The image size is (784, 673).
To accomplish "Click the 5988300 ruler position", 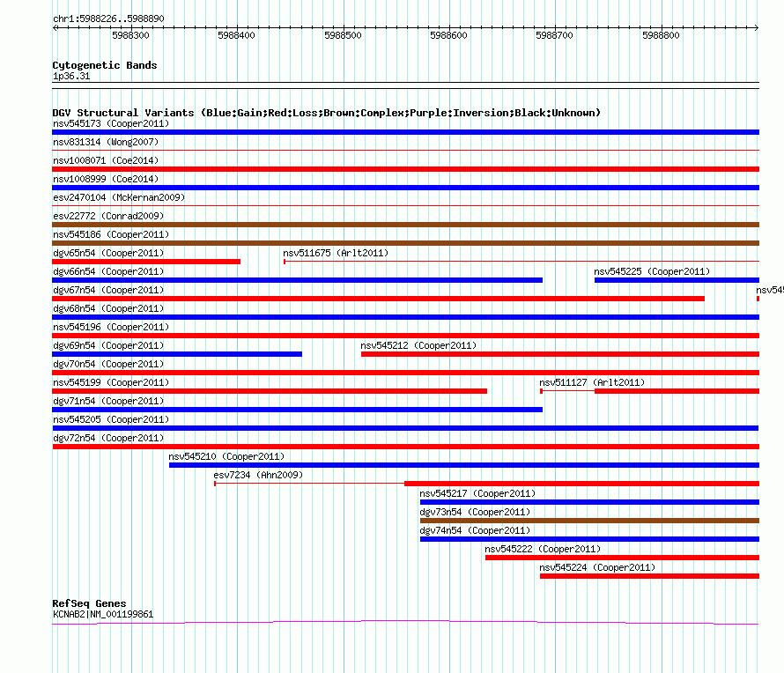I will [x=130, y=35].
